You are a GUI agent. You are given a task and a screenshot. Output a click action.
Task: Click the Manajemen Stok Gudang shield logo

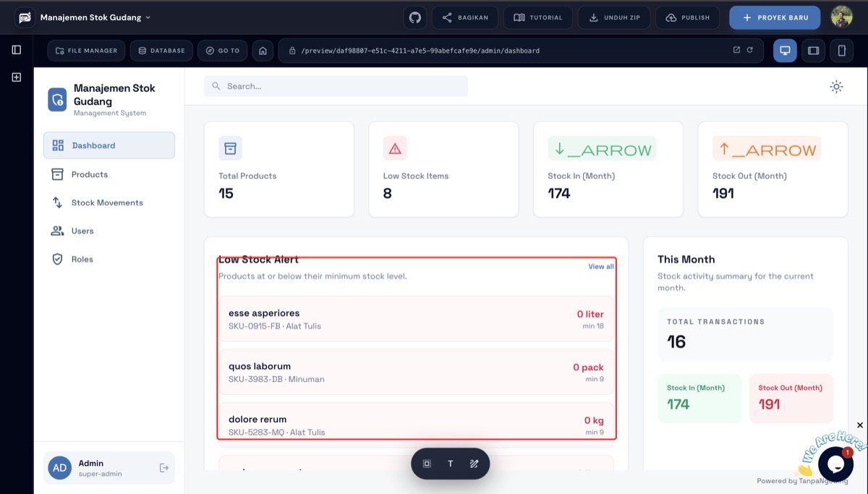(57, 100)
